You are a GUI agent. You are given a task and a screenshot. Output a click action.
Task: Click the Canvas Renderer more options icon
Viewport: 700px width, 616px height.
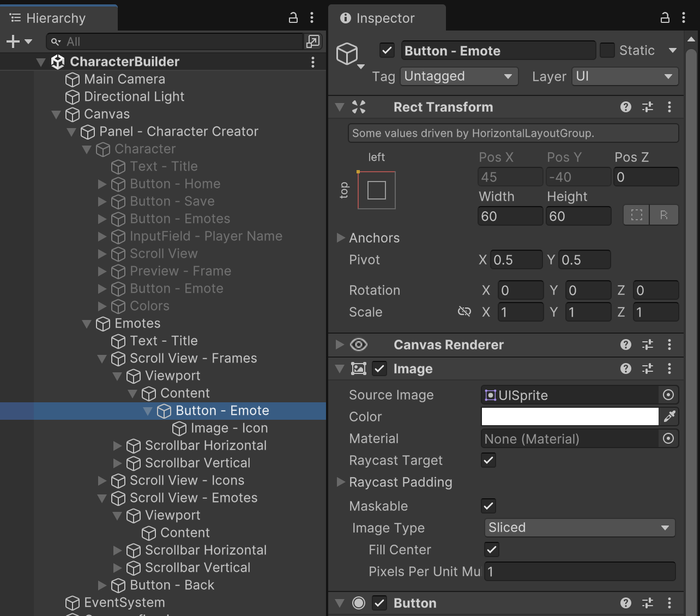point(669,345)
